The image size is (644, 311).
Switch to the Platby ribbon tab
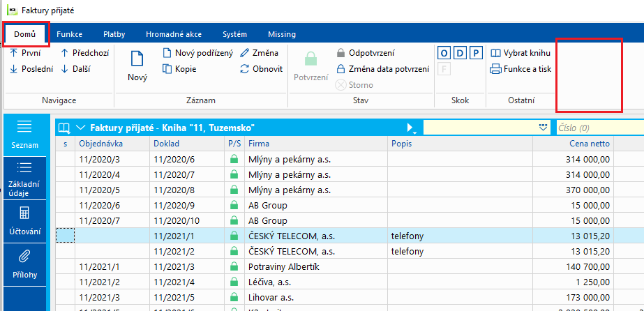point(114,34)
